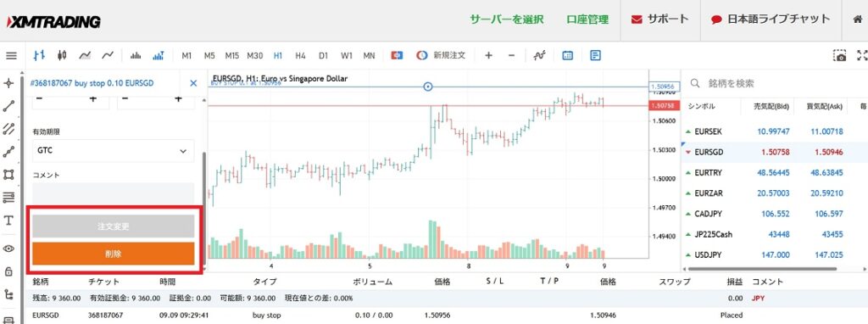Open サーバーを選択 server selection
This screenshot has height=324, width=868.
507,20
